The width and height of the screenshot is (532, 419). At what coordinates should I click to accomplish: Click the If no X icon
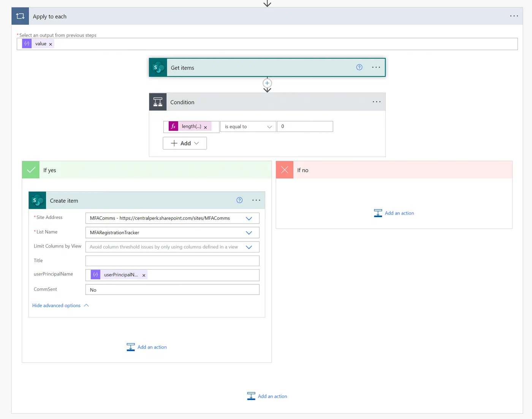[285, 170]
